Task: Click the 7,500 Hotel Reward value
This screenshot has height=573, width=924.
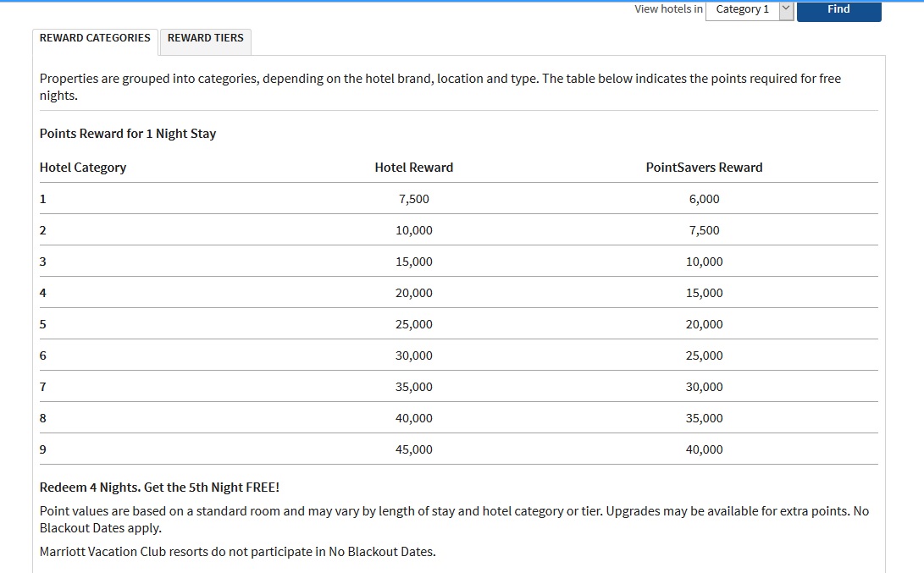Action: coord(414,198)
